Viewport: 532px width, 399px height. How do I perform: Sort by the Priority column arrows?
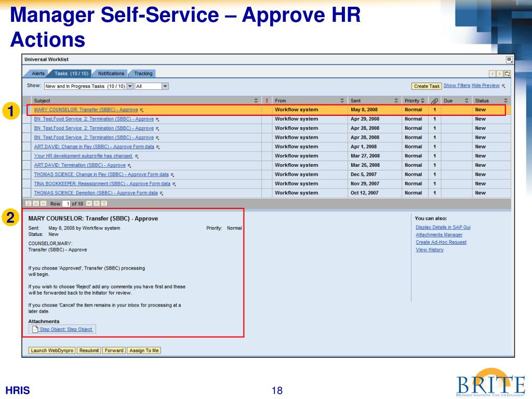[x=423, y=101]
